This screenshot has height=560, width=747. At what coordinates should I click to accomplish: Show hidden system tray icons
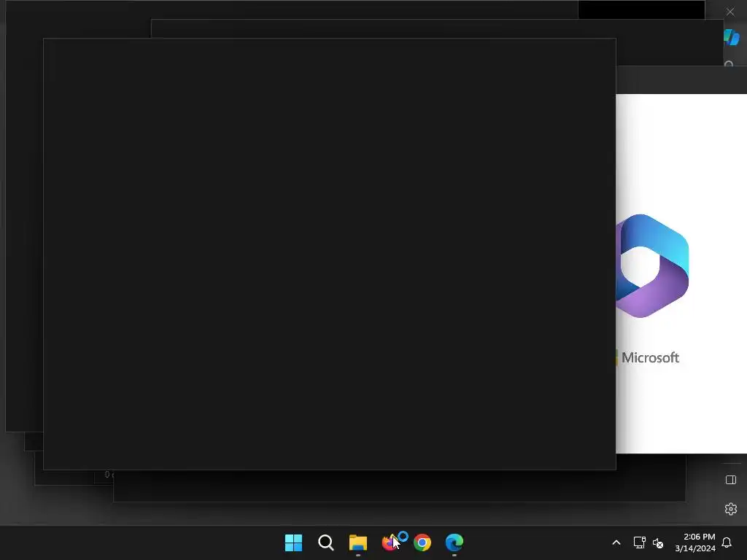point(616,542)
